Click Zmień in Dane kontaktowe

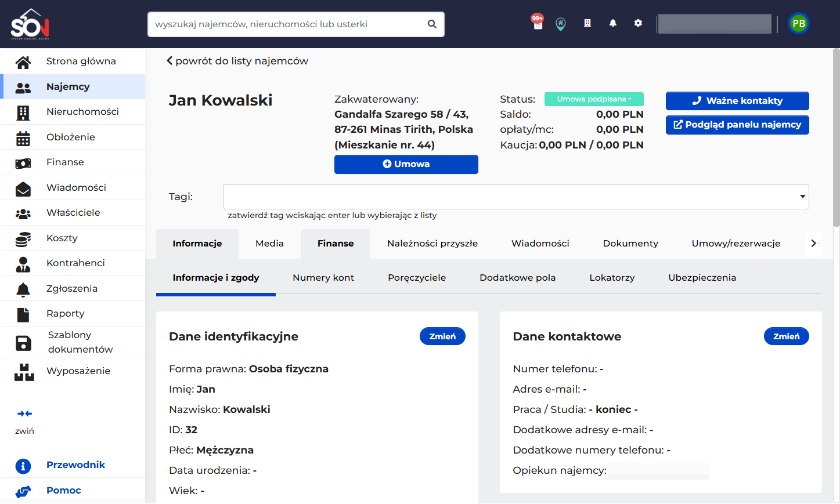coord(786,336)
